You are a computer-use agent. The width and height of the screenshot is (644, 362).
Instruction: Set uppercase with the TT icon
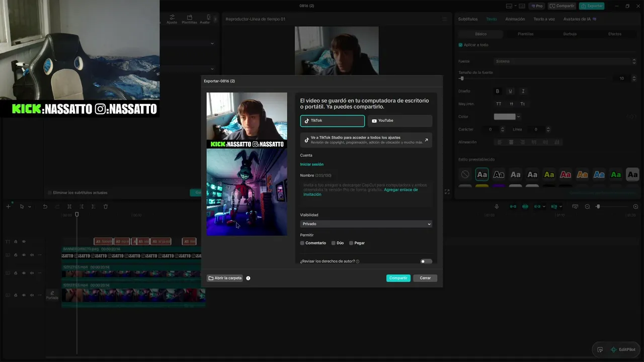tap(499, 104)
